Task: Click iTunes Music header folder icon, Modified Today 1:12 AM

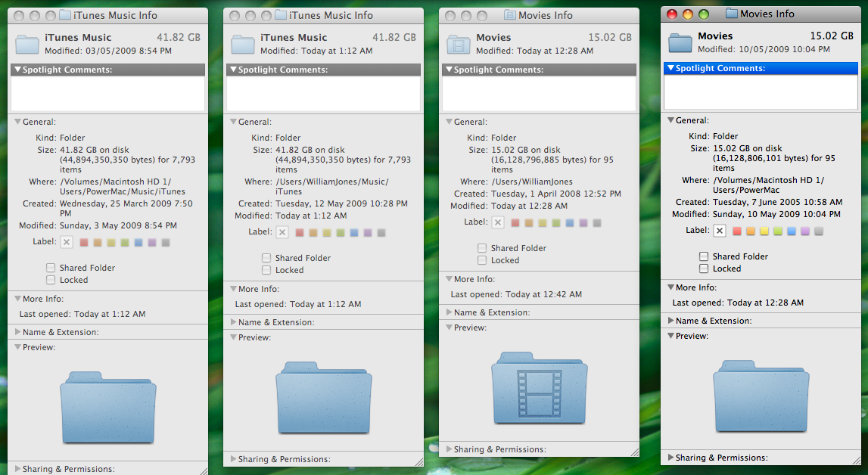Action: tap(242, 44)
